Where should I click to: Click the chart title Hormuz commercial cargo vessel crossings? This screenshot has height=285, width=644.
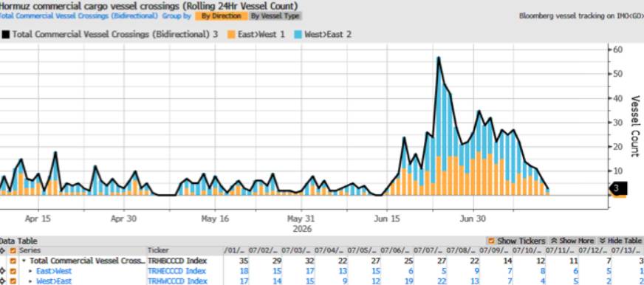tap(149, 6)
